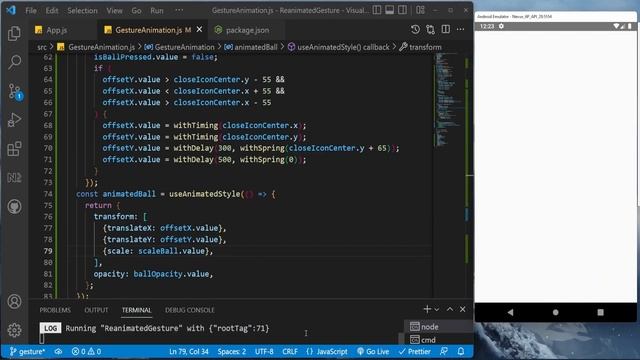Tap the Android emulator Overview button

pos(600,312)
